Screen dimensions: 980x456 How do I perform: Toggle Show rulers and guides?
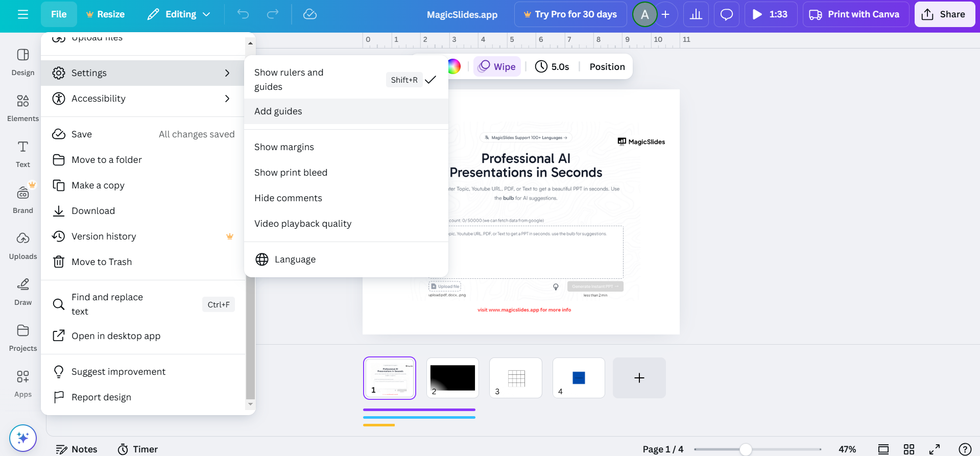pos(346,80)
